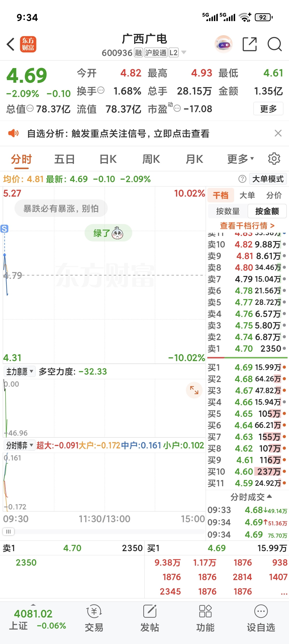Image resolution: width=289 pixels, height=644 pixels.
Task: Tap the speaker announcement icon
Action: tap(13, 133)
